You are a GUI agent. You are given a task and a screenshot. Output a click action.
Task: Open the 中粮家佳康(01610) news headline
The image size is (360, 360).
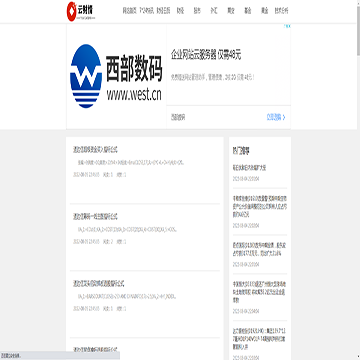pyautogui.click(x=260, y=206)
